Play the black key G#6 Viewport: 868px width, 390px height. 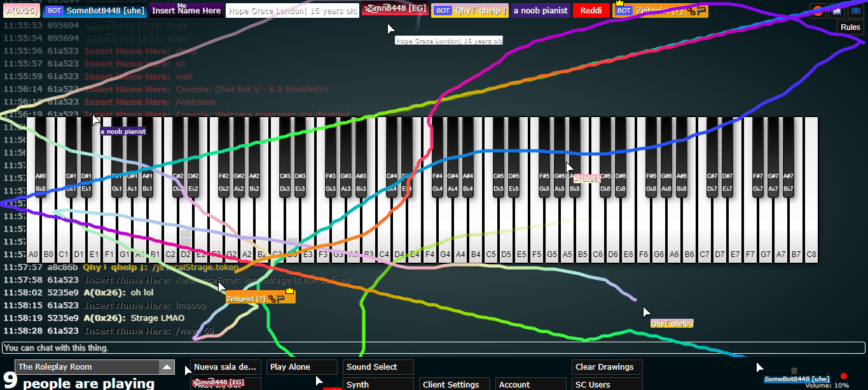(666, 156)
